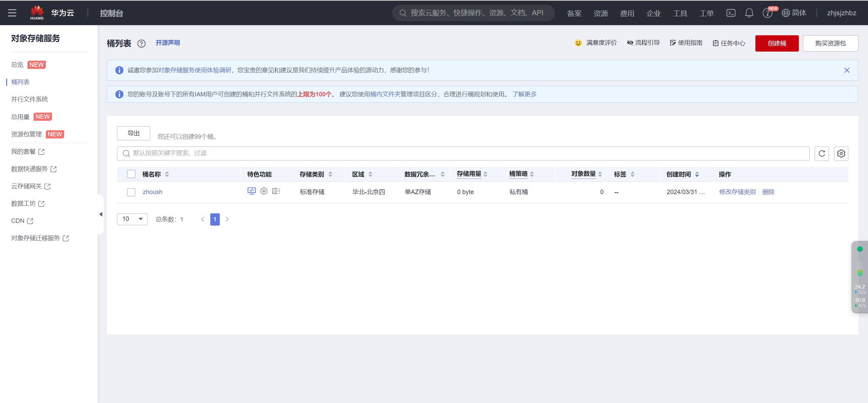
Task: Select all buckets header checkbox
Action: pyautogui.click(x=131, y=174)
